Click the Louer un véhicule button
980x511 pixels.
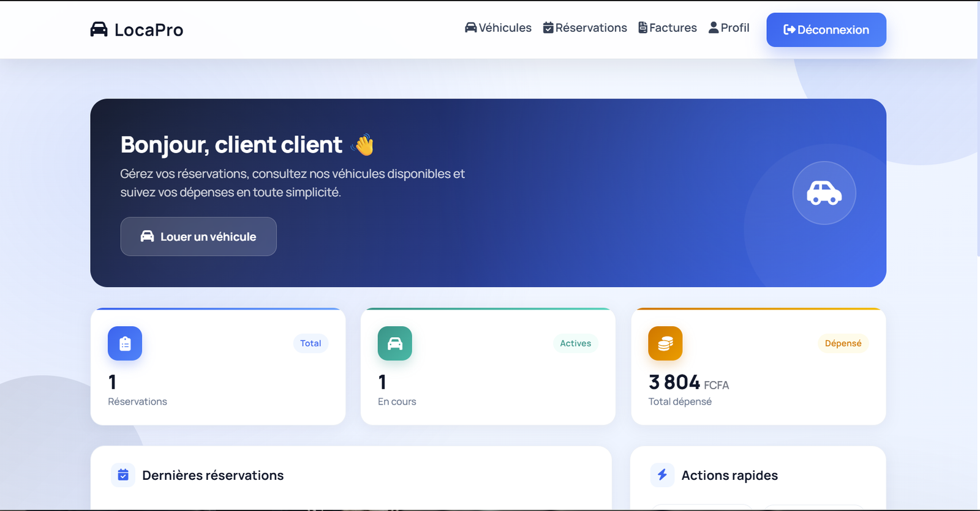tap(198, 236)
